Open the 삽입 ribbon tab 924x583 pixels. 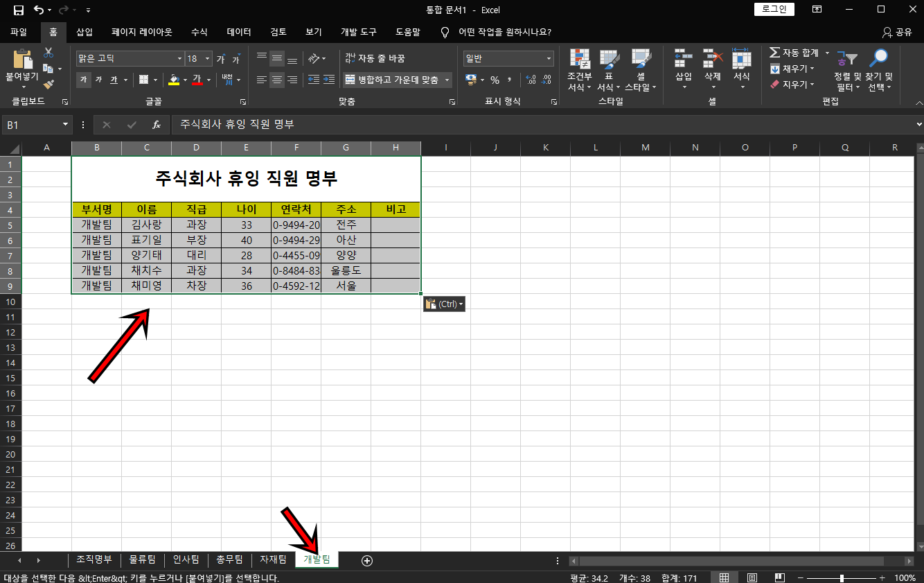85,32
